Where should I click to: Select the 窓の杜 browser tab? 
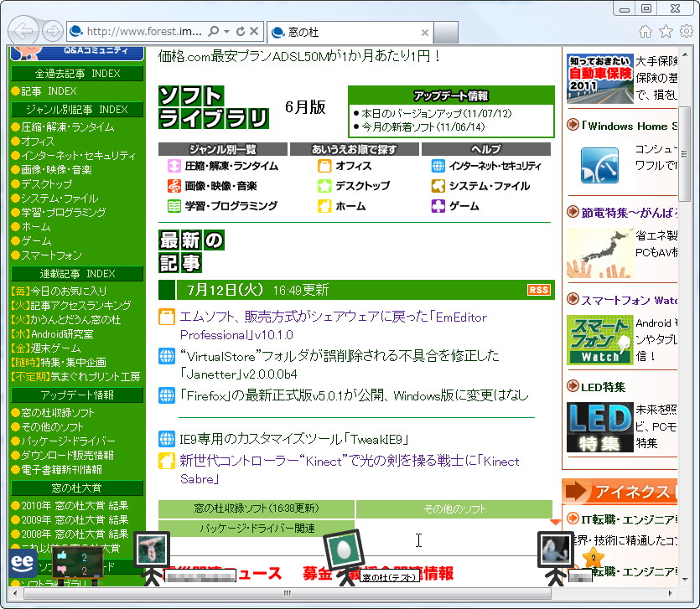click(350, 32)
